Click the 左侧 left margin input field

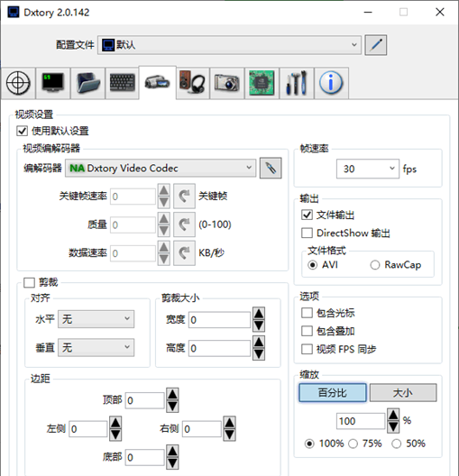click(88, 428)
